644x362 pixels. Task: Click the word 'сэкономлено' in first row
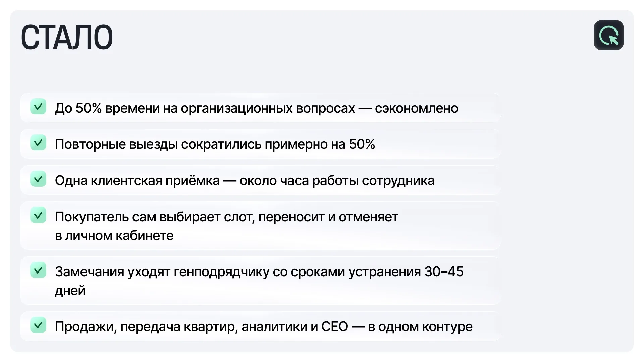[417, 108]
